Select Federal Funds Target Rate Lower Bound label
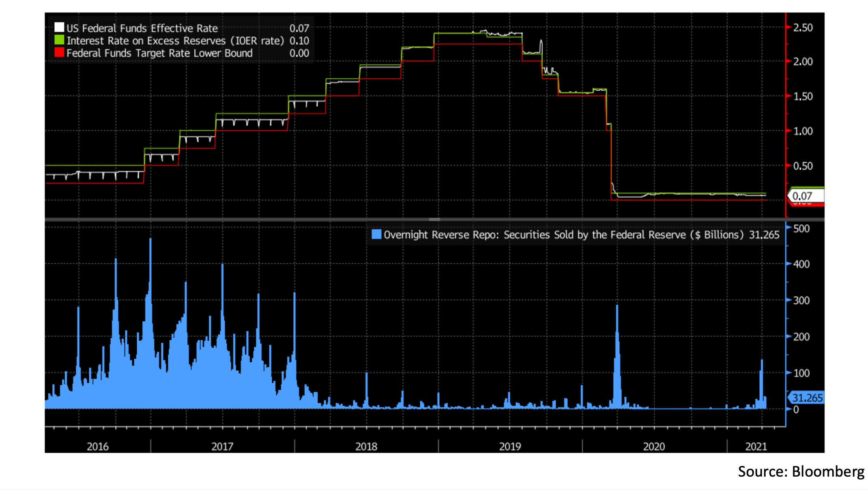This screenshot has width=868, height=490. [x=159, y=53]
